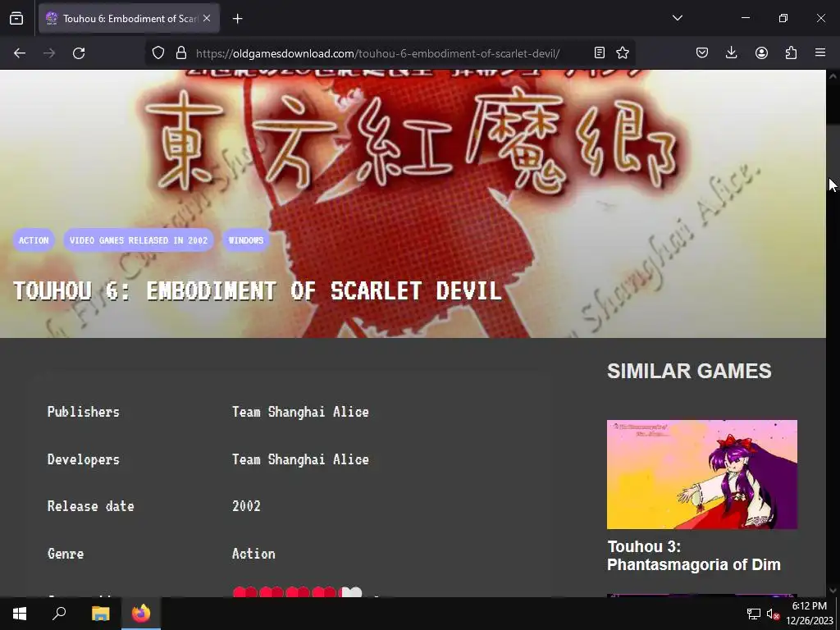Save page to Pocket
This screenshot has width=840, height=630.
coord(702,52)
